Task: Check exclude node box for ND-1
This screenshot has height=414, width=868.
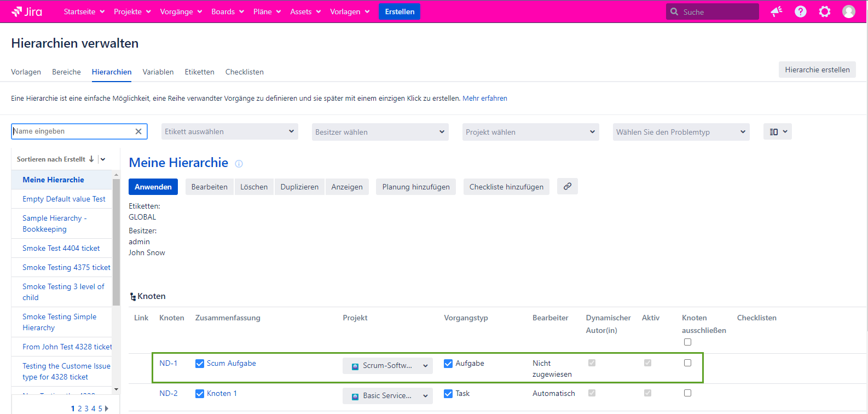Action: tap(687, 363)
